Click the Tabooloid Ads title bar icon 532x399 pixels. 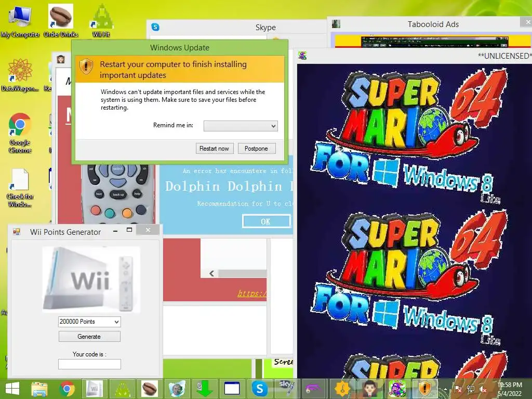(336, 24)
